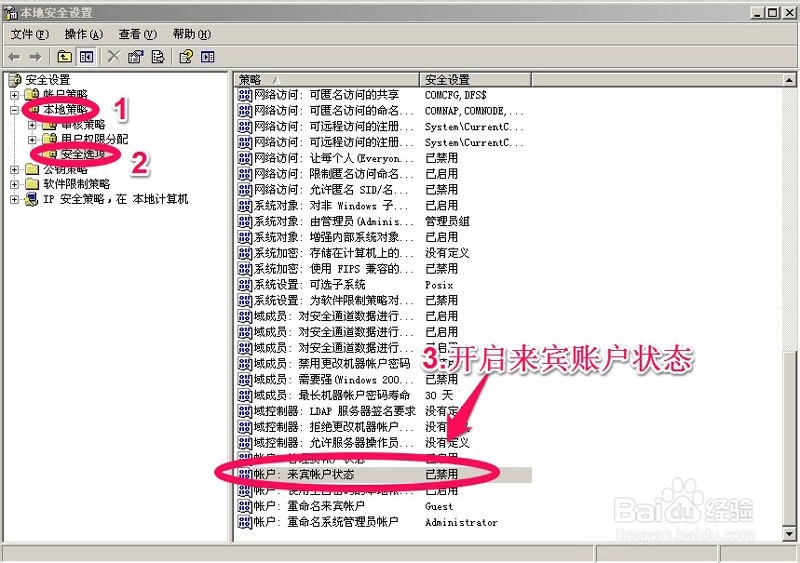Screen dimensions: 800x563
Task: Select 系统设置: 可选子系统 policy
Action: (310, 285)
